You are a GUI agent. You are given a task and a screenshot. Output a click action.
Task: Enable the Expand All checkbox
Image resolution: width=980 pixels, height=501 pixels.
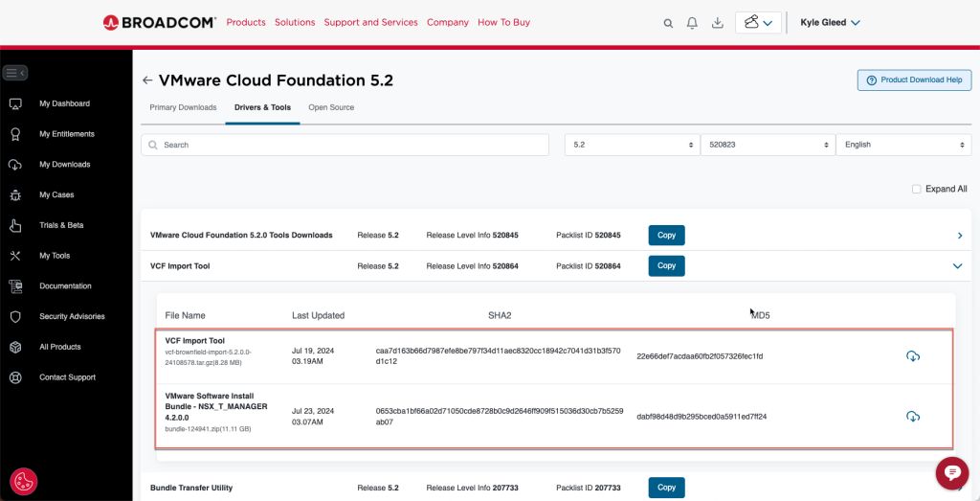click(x=916, y=189)
